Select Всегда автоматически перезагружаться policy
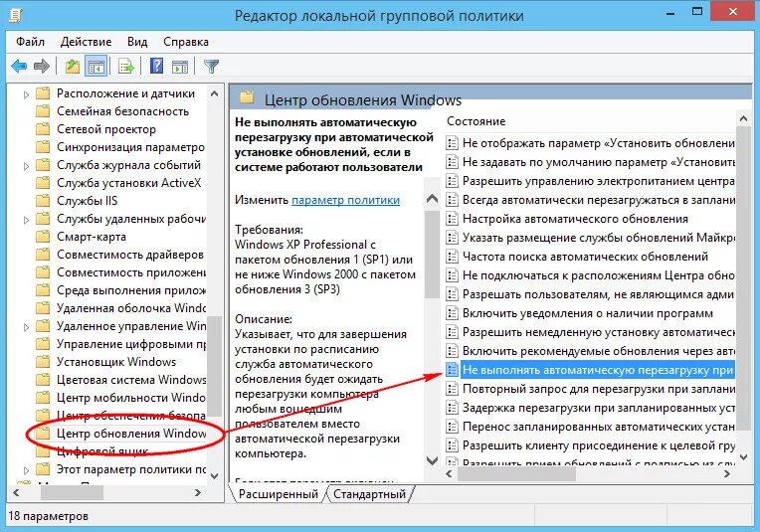Screen dimensions: 760x532 pos(598,200)
